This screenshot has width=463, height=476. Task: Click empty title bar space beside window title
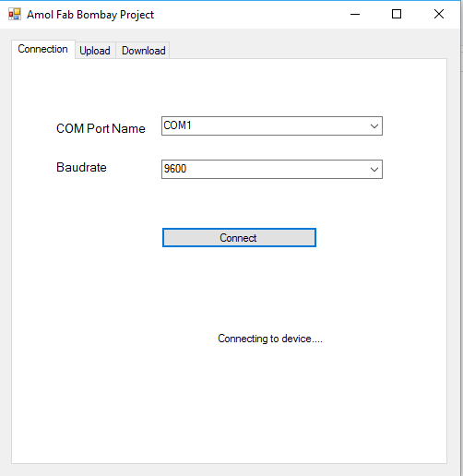pyautogui.click(x=246, y=15)
